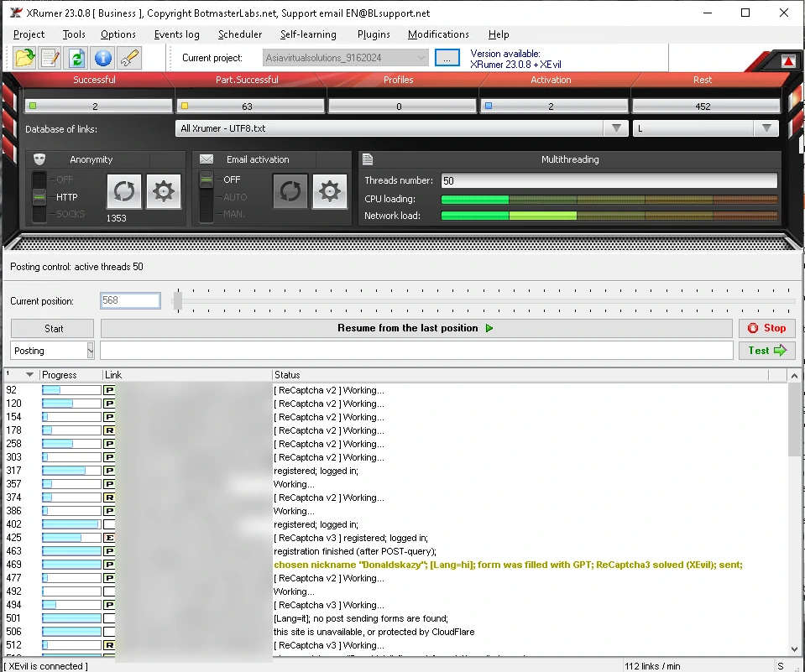The width and height of the screenshot is (805, 672).
Task: Open the Project menu
Action: click(x=29, y=34)
